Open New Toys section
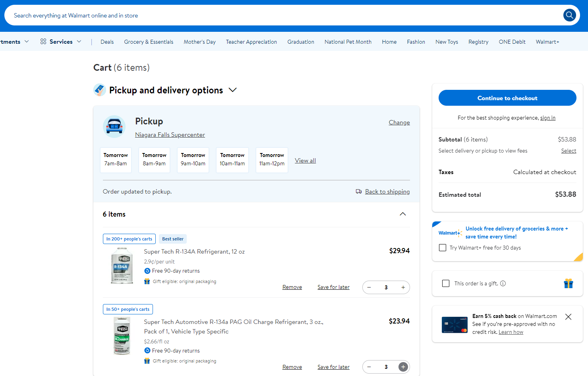The image size is (588, 376). tap(447, 42)
